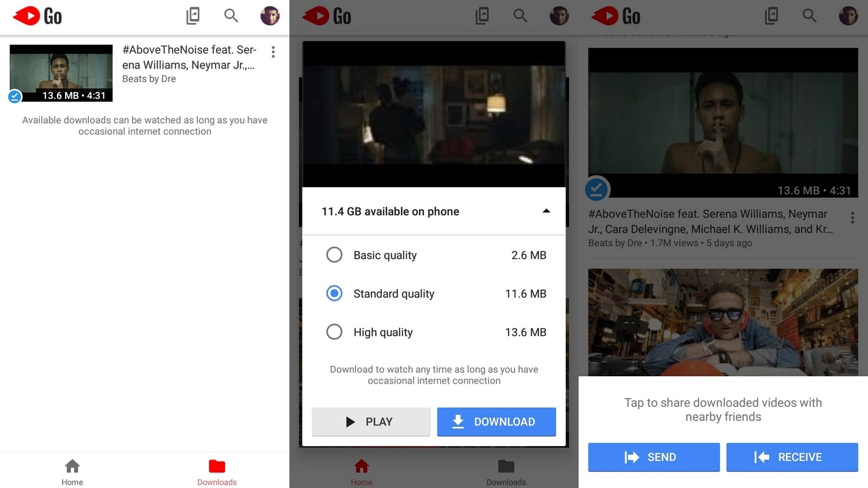Tap #AboveTheNoise title in right screen feed
Screen dimensions: 868x488
(x=711, y=222)
